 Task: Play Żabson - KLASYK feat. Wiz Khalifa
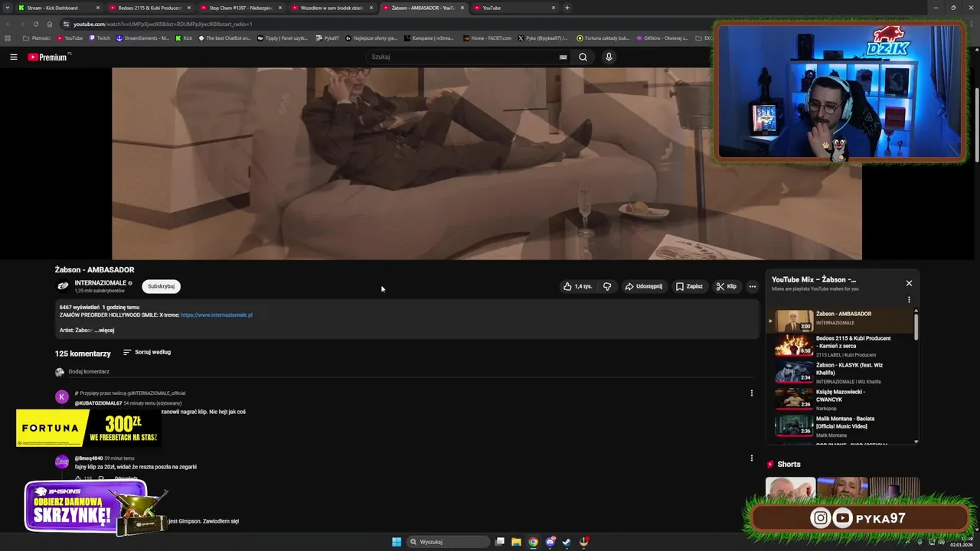point(841,372)
